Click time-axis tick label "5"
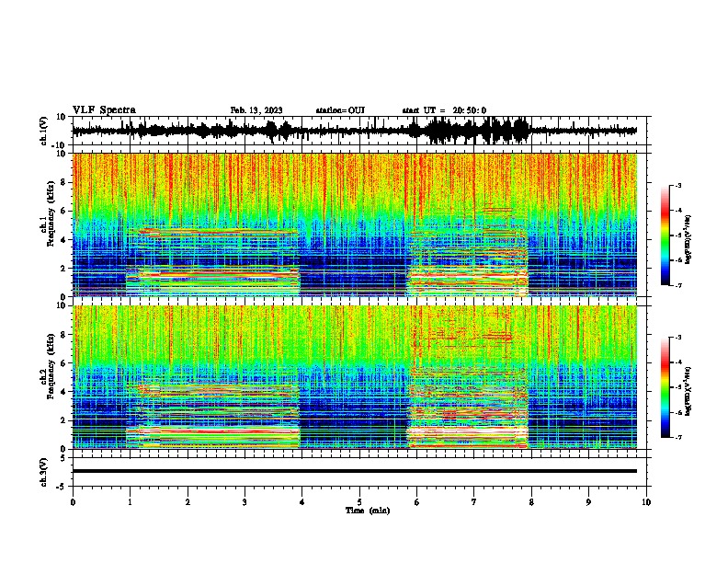Image resolution: width=728 pixels, height=563 pixels. click(359, 502)
